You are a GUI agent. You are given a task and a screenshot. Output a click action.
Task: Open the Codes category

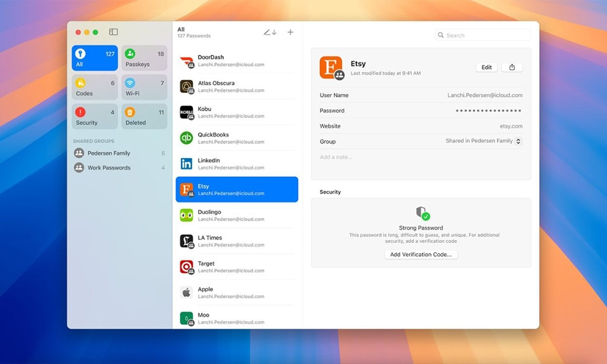coord(95,87)
